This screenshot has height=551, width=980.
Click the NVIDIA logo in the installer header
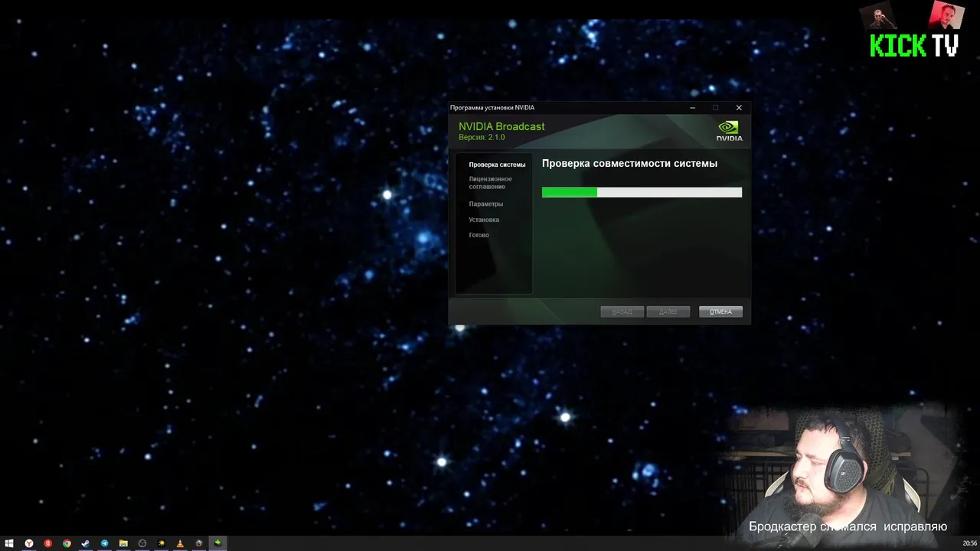(729, 131)
